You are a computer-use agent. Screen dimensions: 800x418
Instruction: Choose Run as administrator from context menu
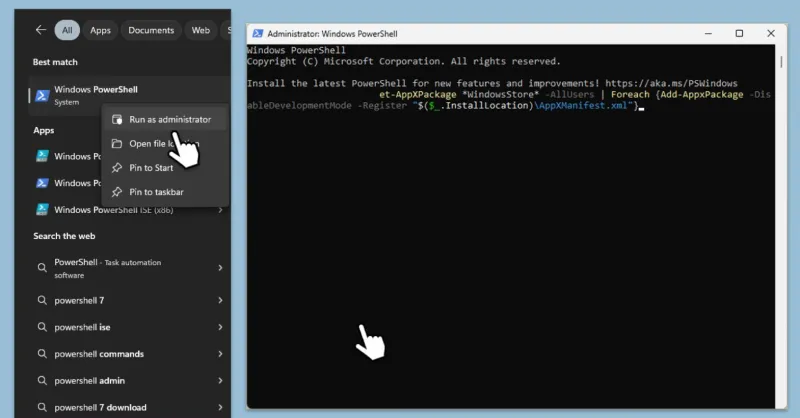coord(165,119)
